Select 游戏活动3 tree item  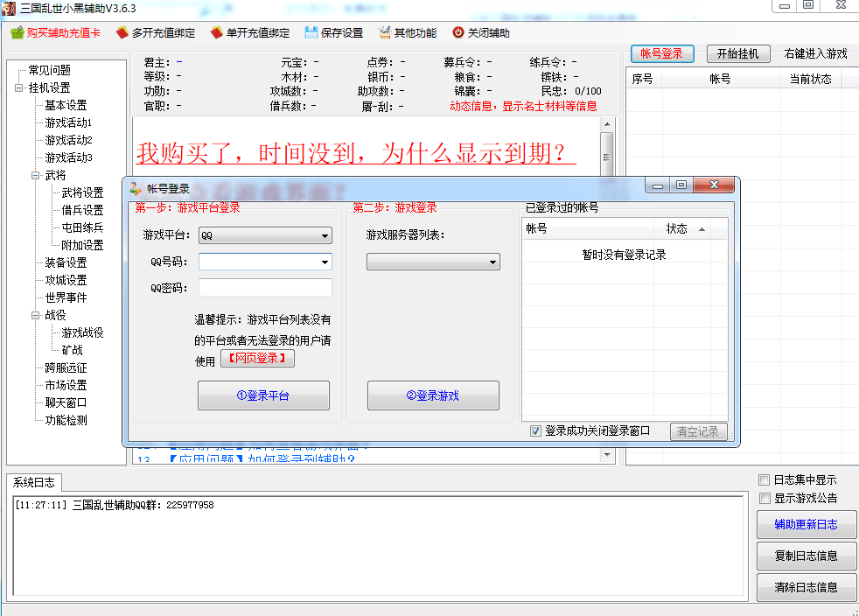click(68, 157)
